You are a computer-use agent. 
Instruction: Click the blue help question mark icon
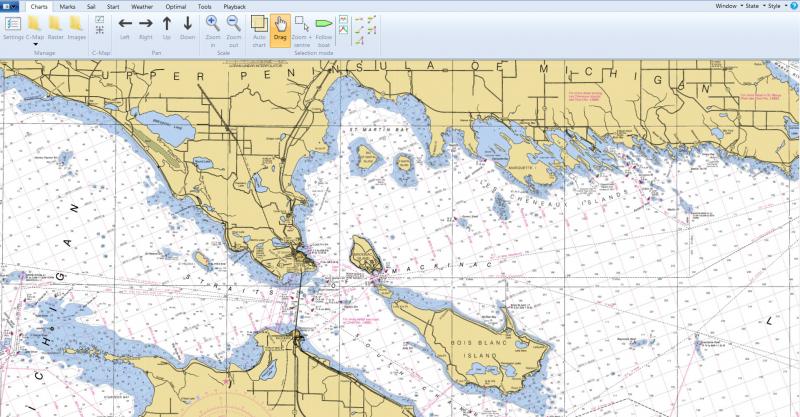794,5
